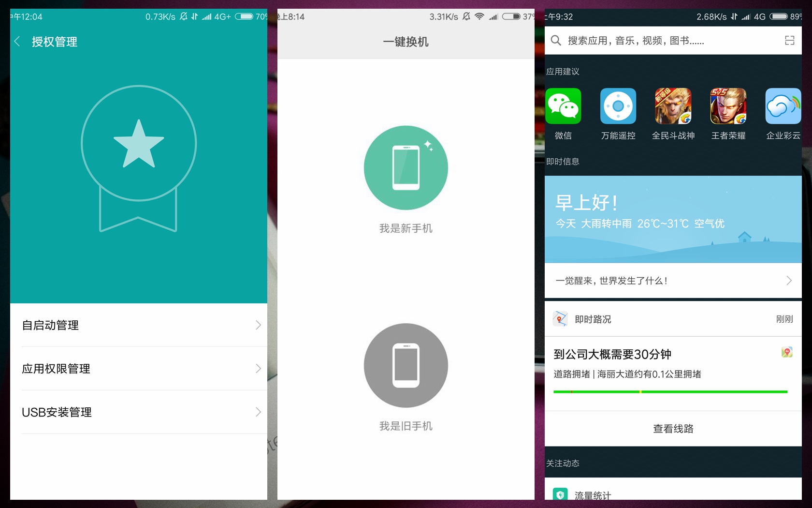
Task: Tap the battery icon in search screen status bar
Action: (x=779, y=16)
